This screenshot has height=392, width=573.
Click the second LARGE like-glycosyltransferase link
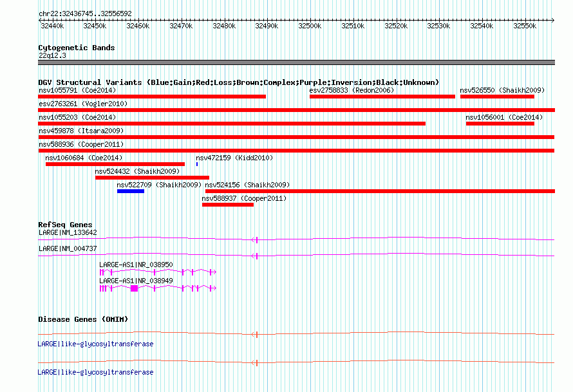point(96,372)
